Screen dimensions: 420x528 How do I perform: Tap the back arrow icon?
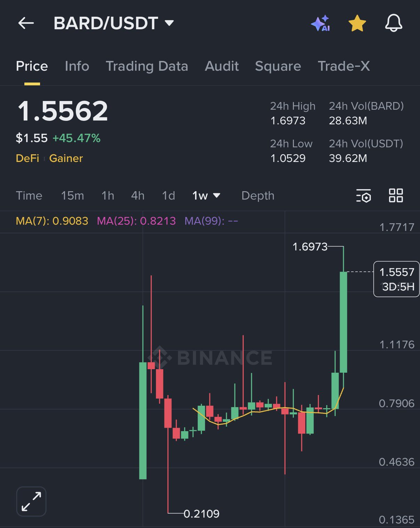[26, 23]
